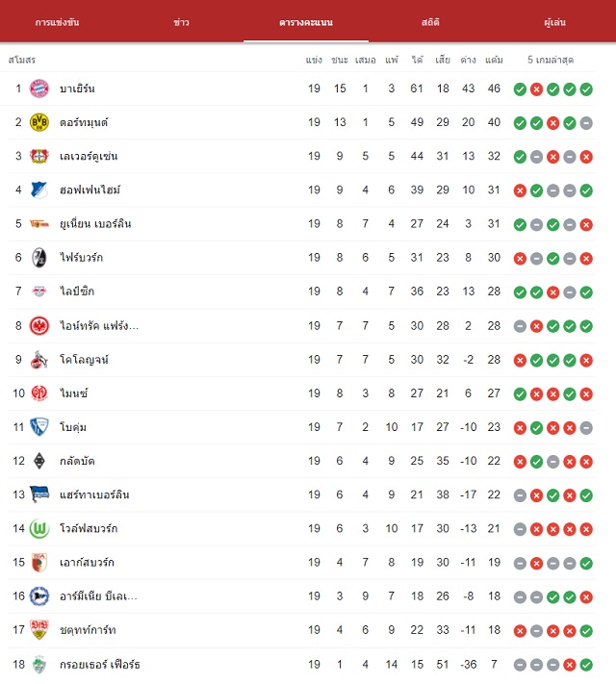Click the Hertha Berlin flag logo
The height and width of the screenshot is (684, 616).
tap(38, 494)
